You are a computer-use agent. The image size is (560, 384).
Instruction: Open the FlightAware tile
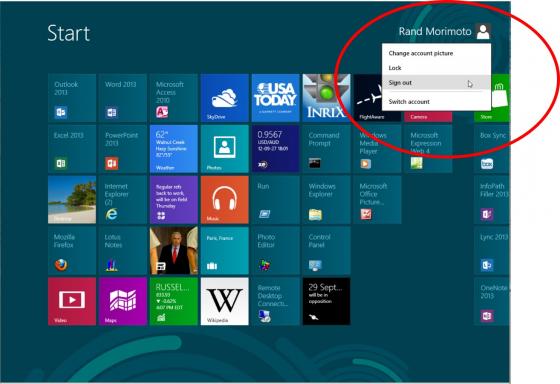(x=368, y=98)
